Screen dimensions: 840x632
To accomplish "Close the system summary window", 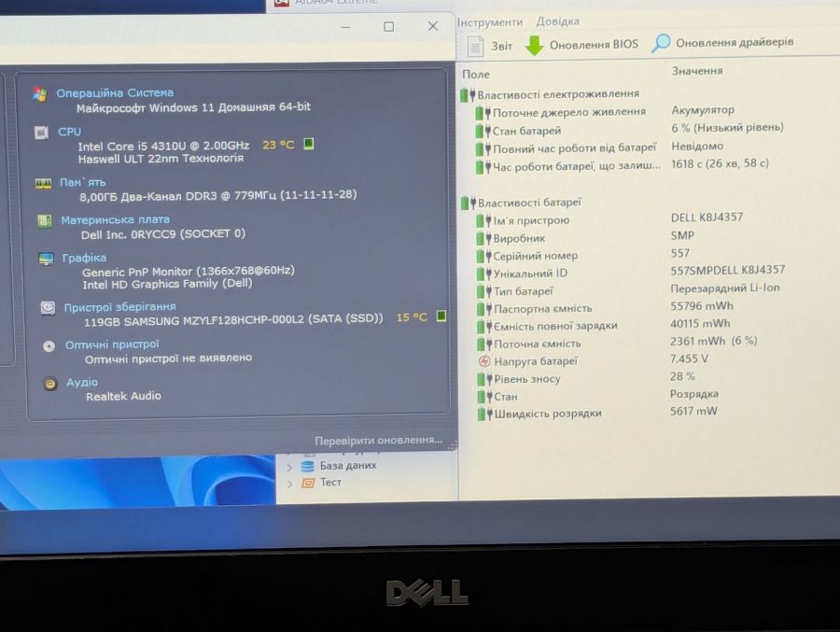I will click(433, 26).
